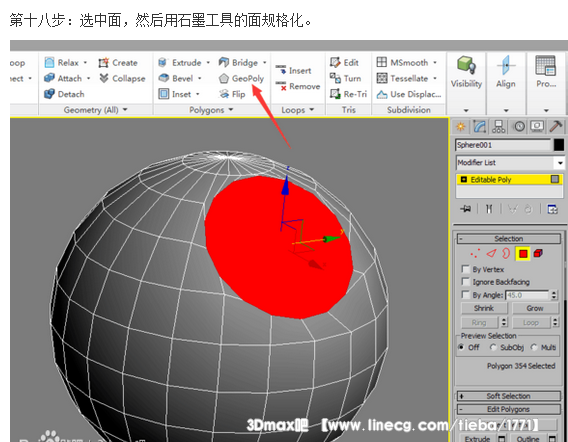Click Insert loop tool
Screen dimensions: 568x442
pos(293,71)
